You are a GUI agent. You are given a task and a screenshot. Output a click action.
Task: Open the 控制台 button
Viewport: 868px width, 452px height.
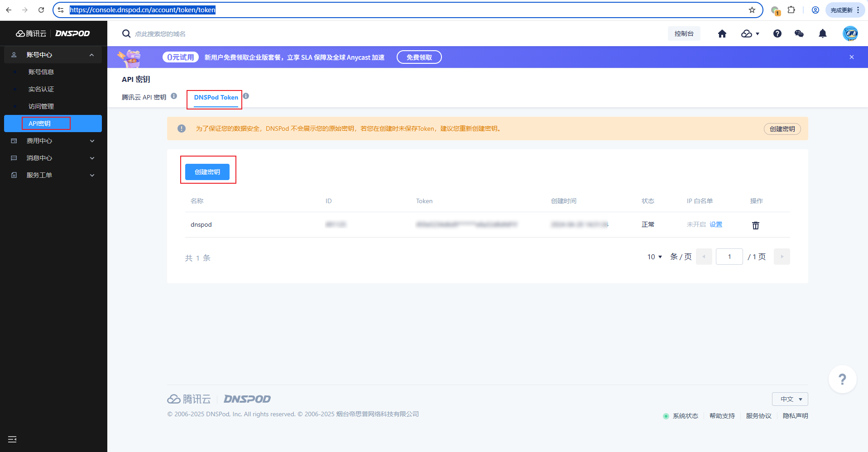pos(684,33)
